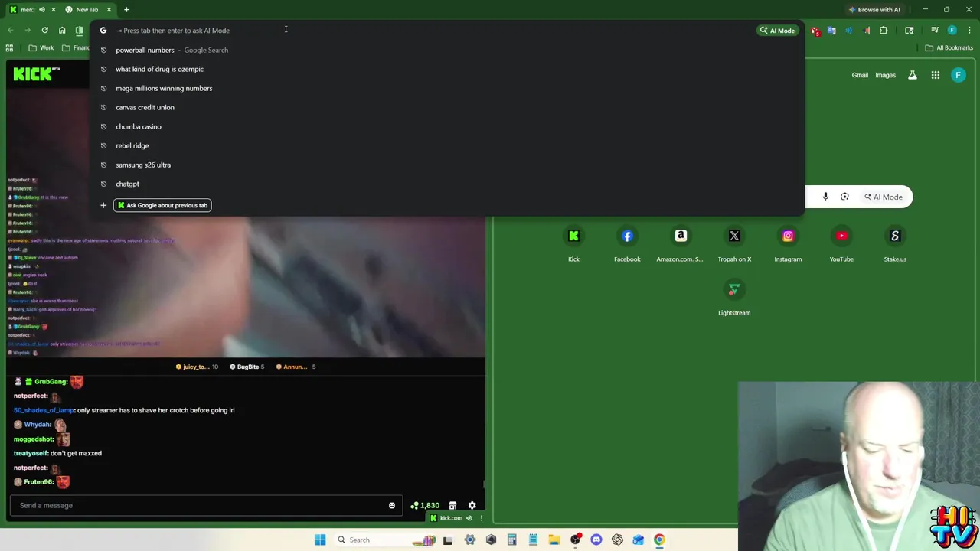980x551 pixels.
Task: Select the 'canvas credit union' suggestion
Action: point(446,107)
